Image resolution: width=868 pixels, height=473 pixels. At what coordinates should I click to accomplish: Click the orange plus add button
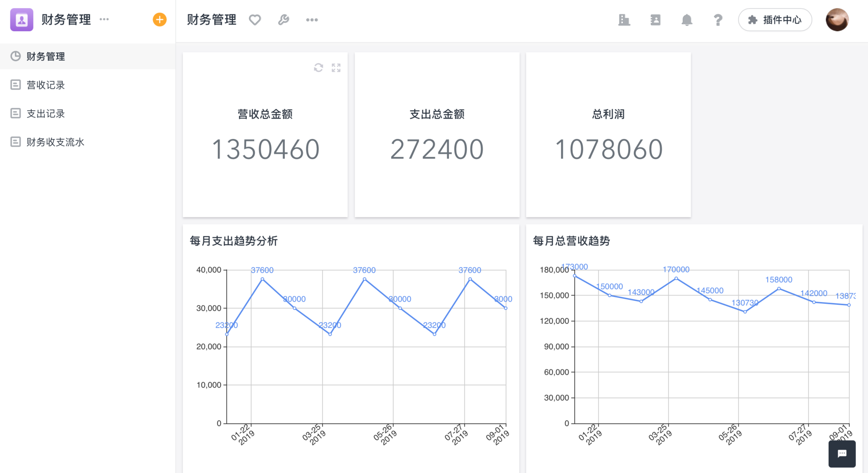coord(160,19)
